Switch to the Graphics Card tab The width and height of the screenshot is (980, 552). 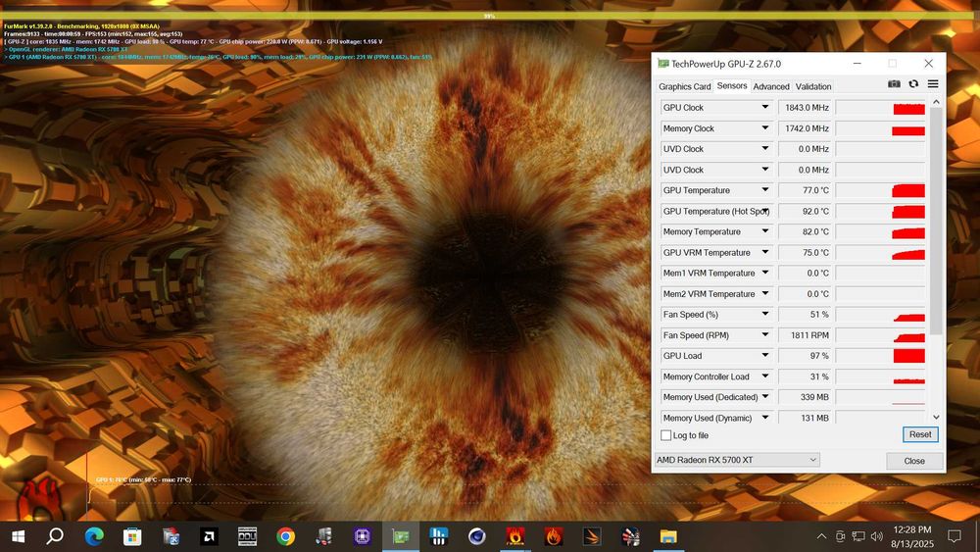tap(684, 86)
